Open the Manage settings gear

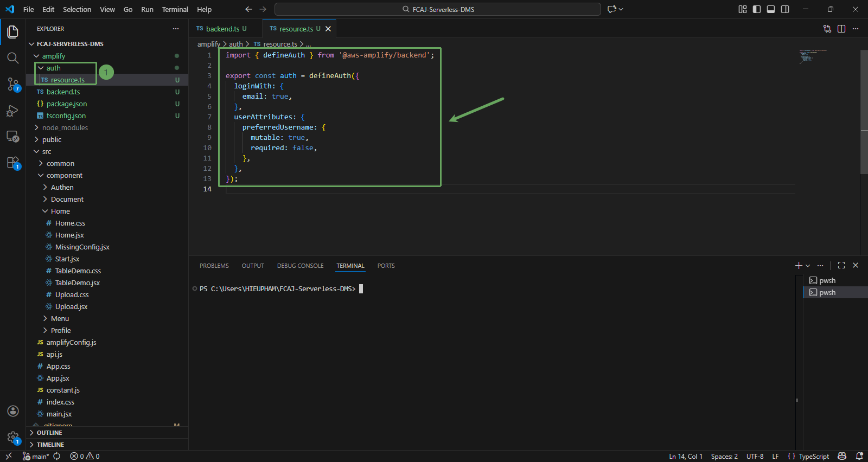coord(13,437)
